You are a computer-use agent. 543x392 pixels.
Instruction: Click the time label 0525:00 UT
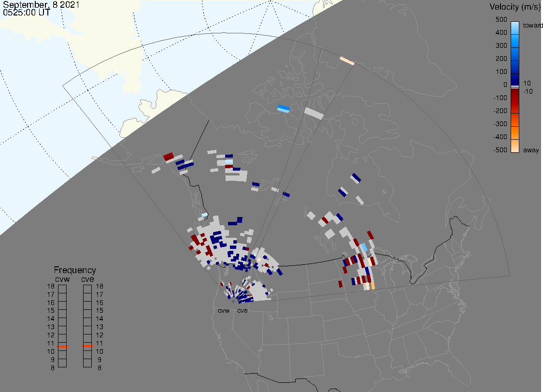click(x=26, y=13)
